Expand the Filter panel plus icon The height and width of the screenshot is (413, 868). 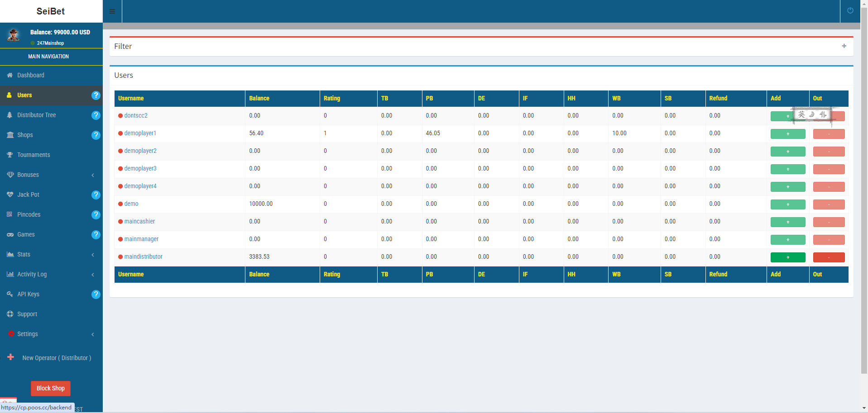[x=844, y=46]
